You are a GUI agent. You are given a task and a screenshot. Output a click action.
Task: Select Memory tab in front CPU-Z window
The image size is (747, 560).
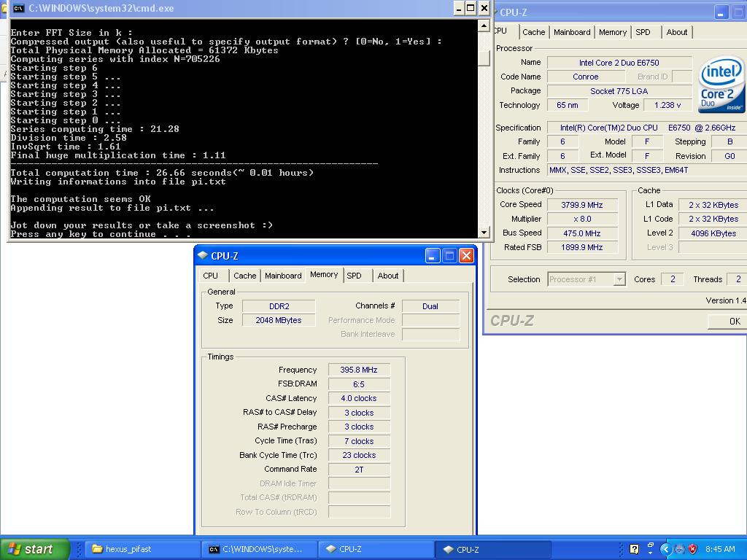324,275
